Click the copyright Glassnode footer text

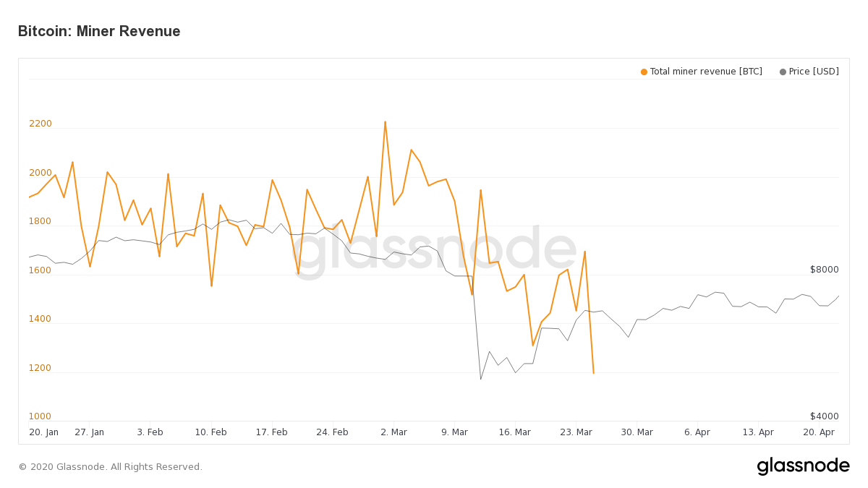pyautogui.click(x=110, y=467)
